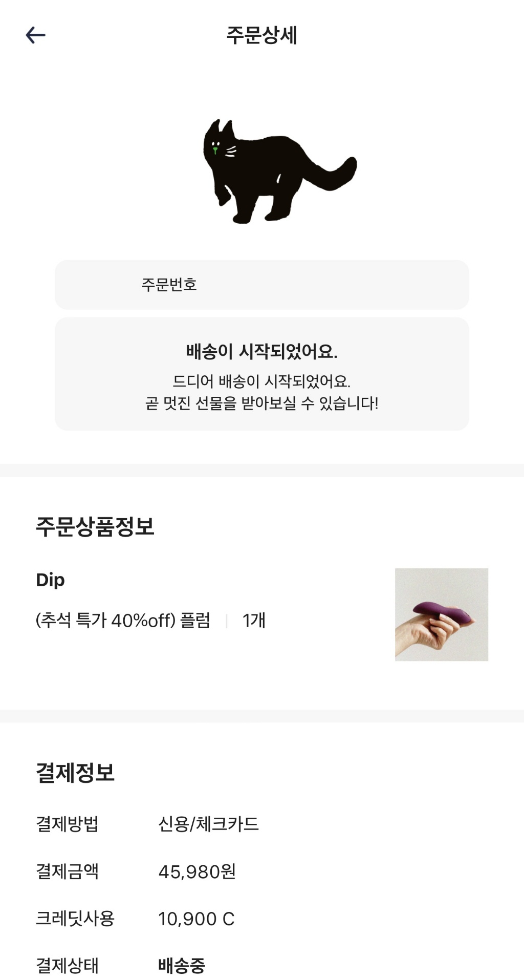Image resolution: width=524 pixels, height=980 pixels.
Task: Tap the 1개 quantity label
Action: (x=254, y=621)
